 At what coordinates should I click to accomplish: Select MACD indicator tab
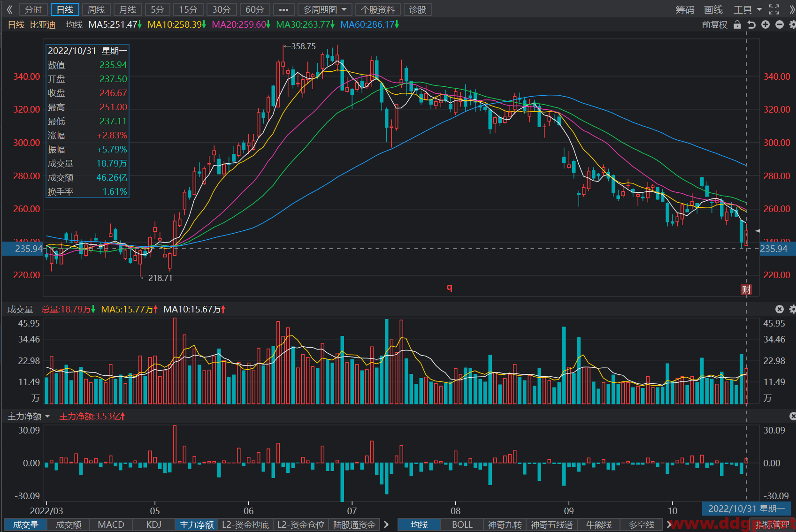(111, 524)
